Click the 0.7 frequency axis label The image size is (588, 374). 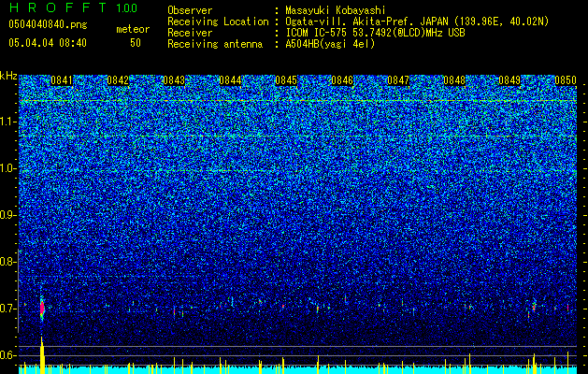click(x=6, y=309)
